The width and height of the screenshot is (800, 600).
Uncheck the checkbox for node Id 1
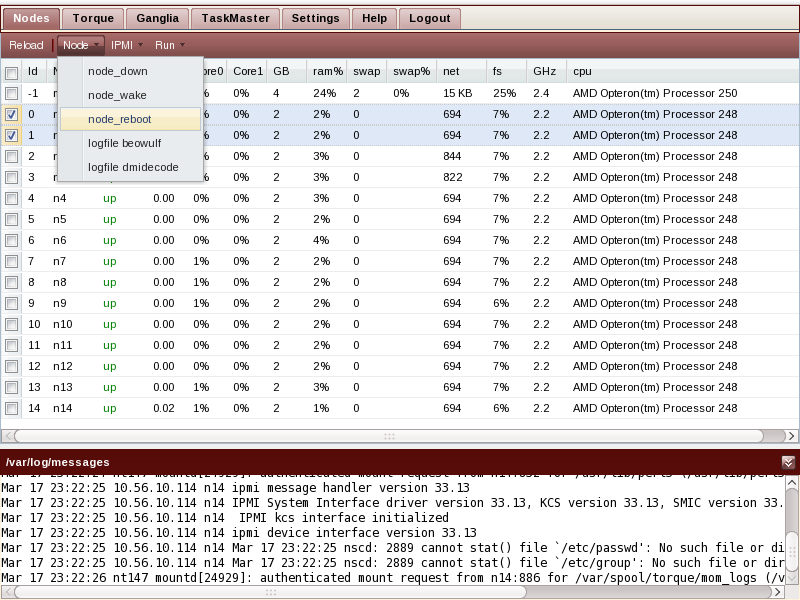tap(11, 135)
